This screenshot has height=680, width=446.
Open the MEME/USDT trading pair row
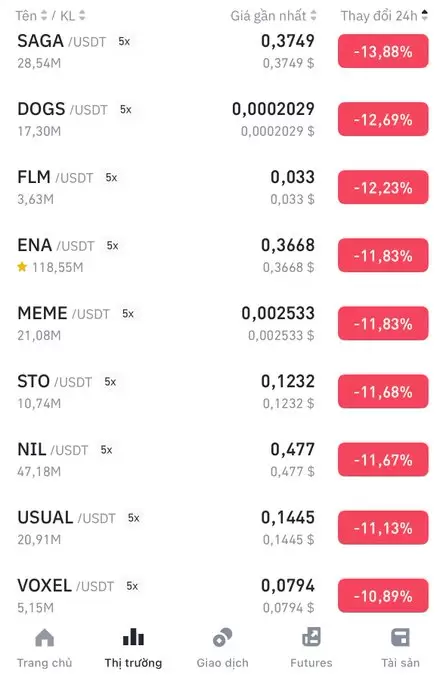click(223, 324)
